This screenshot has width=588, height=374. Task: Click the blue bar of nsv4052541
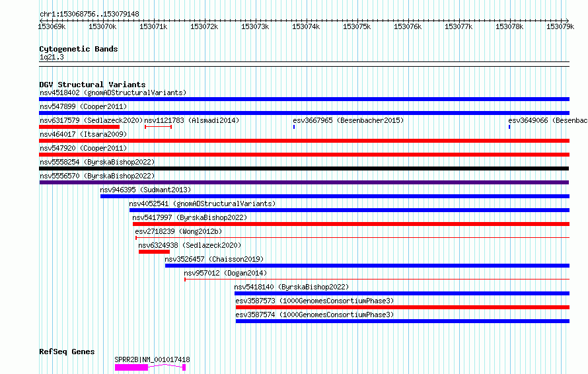(x=349, y=210)
